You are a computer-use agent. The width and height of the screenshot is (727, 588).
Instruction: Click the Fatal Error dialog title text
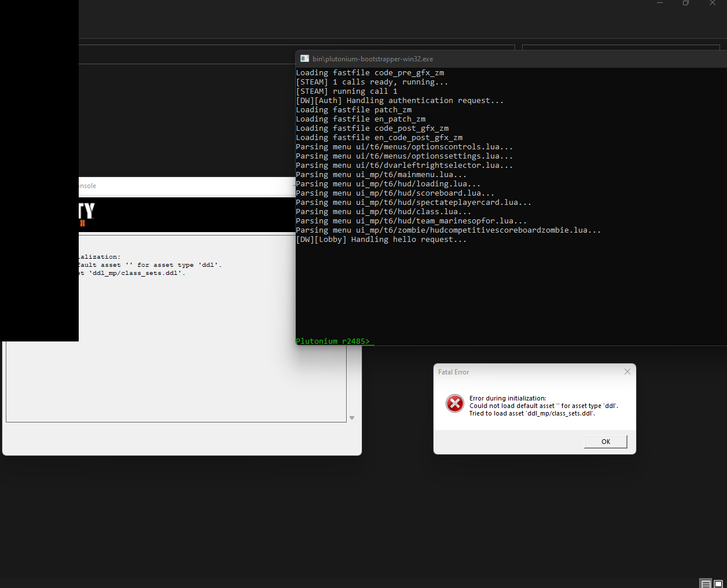(x=453, y=372)
